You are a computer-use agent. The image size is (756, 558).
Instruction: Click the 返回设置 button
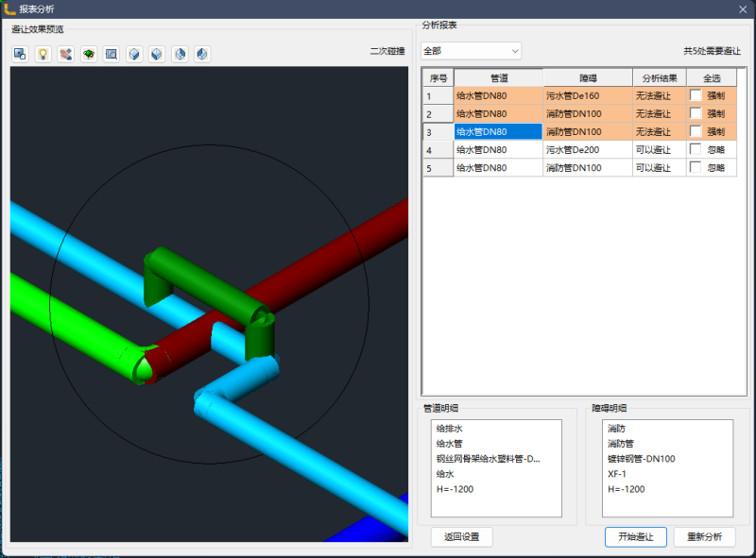tap(461, 537)
